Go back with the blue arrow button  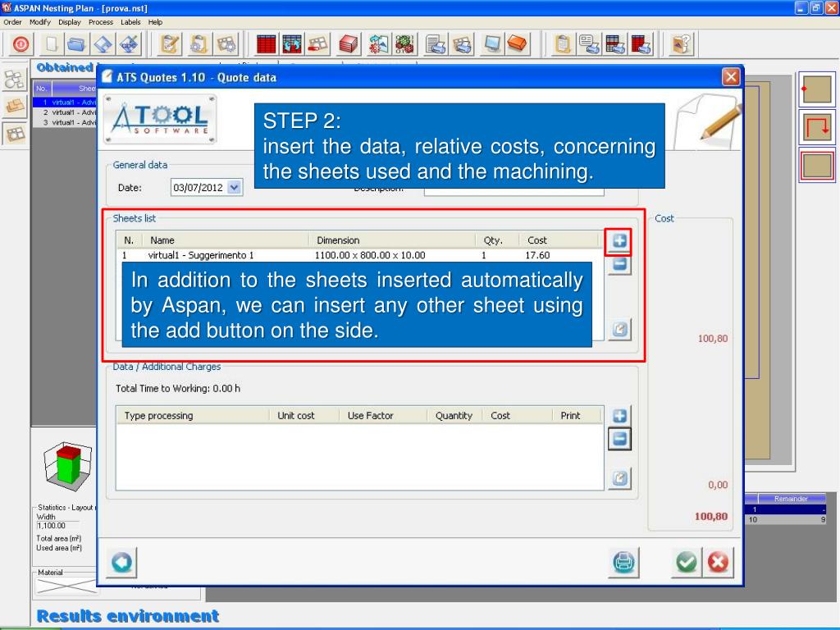pos(121,563)
